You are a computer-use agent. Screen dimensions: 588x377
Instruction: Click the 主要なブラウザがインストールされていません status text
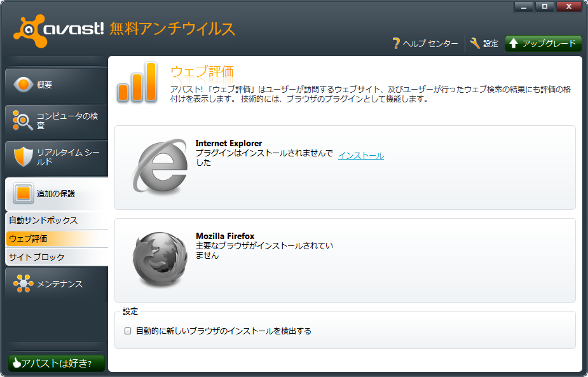point(264,250)
